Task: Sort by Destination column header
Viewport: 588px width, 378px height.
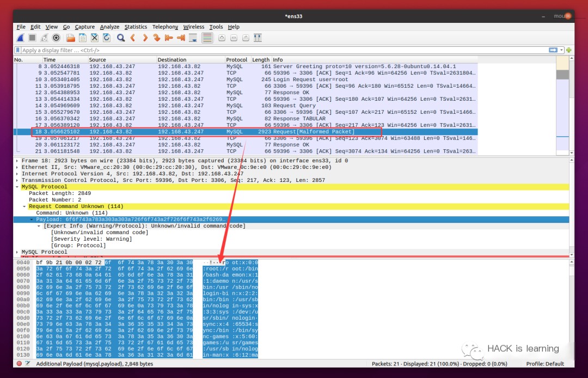Action: tap(191, 59)
